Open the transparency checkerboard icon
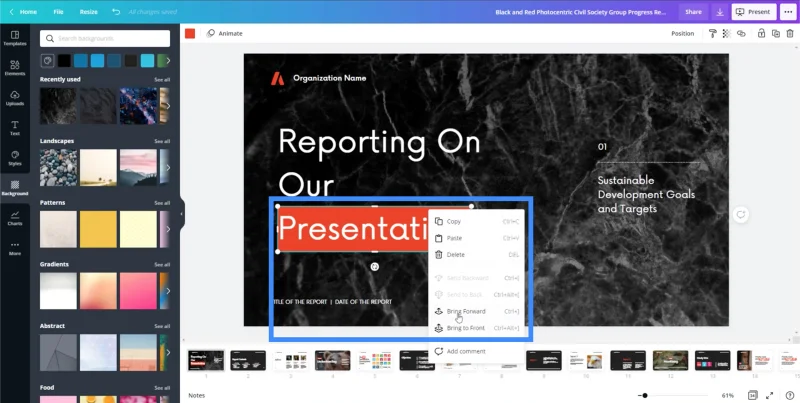 click(x=727, y=34)
